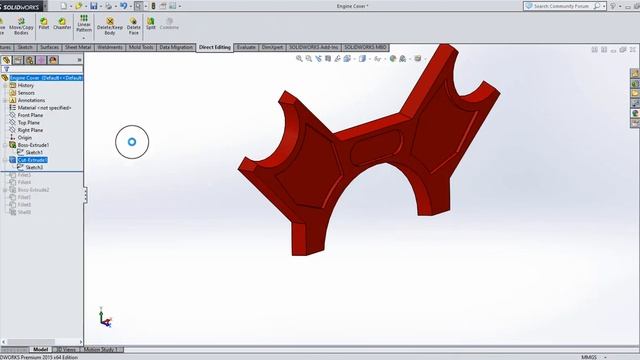Click the Save icon in quick access toolbar
This screenshot has height=360, width=640.
pyautogui.click(x=93, y=6)
